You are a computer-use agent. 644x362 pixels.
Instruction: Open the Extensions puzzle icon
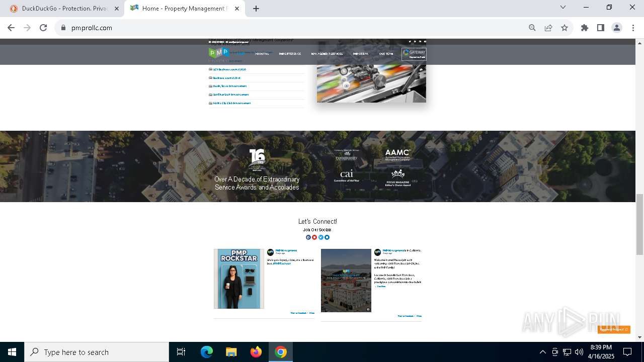point(585,28)
